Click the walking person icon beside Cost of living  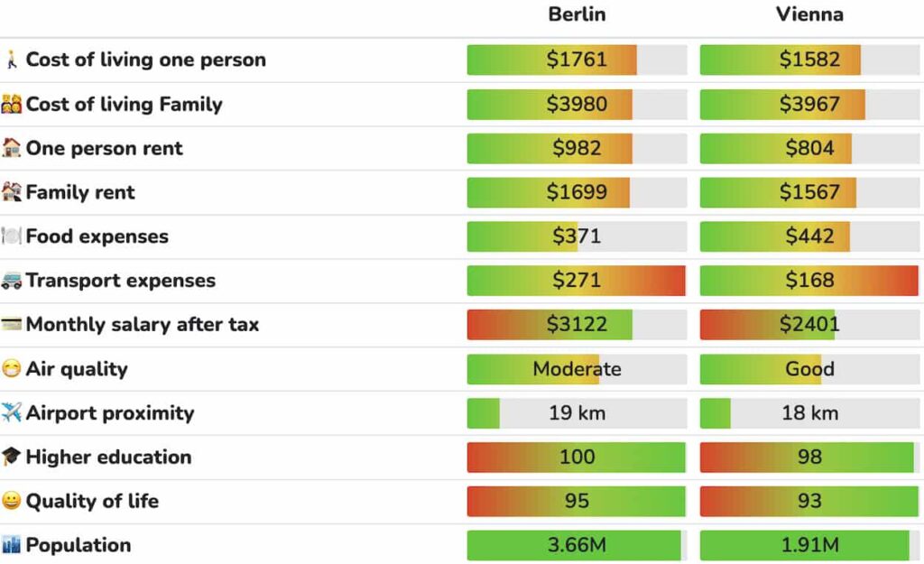[12, 60]
